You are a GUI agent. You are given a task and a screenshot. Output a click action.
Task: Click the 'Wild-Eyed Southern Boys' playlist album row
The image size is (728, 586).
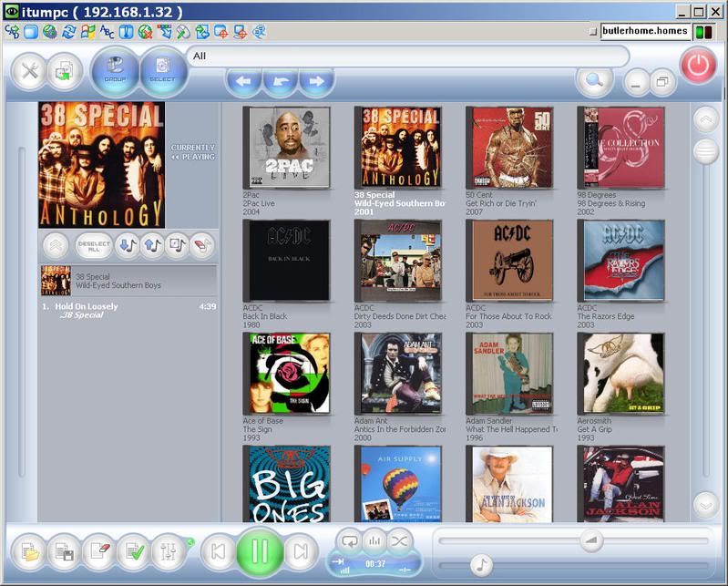pos(128,281)
